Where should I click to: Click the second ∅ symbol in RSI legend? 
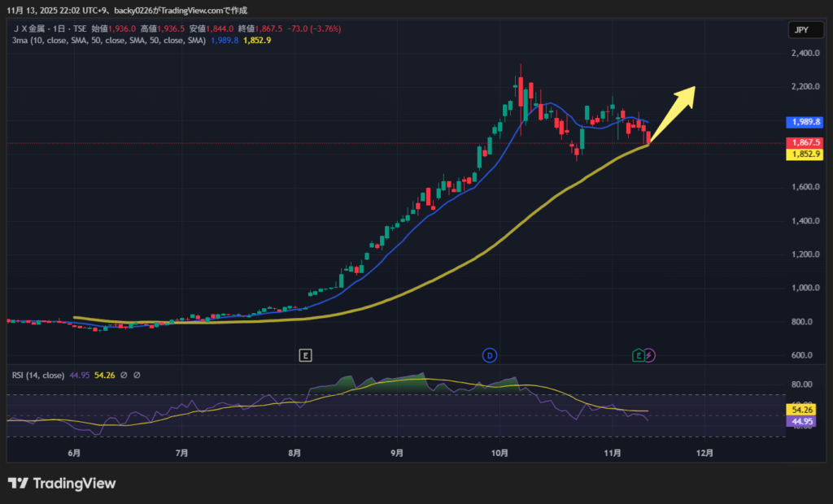[x=137, y=375]
